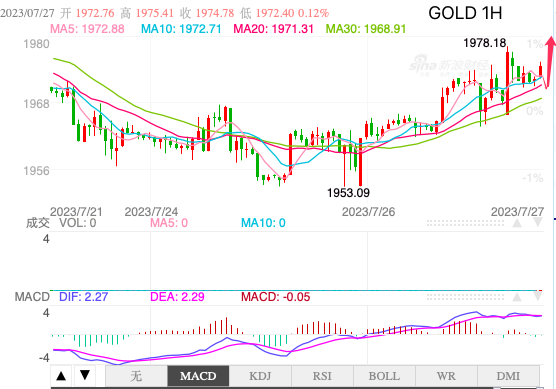Switch to the MACD indicator tab

coord(198,376)
